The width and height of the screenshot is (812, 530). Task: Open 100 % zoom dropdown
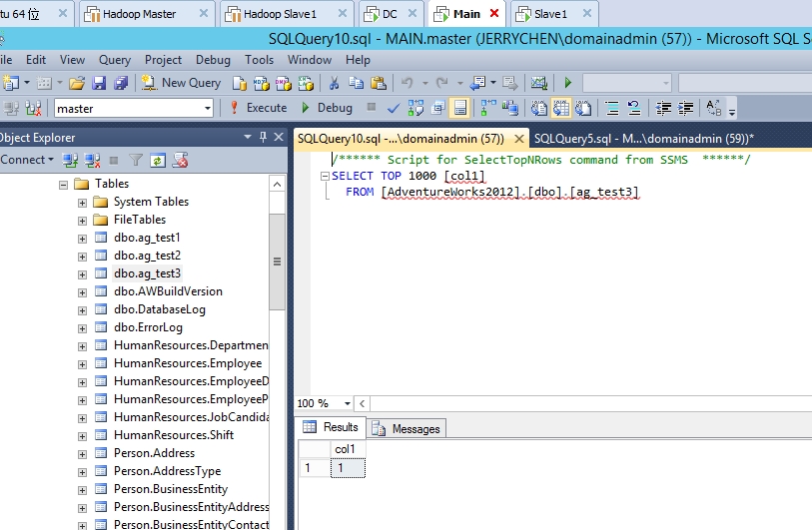[x=347, y=403]
